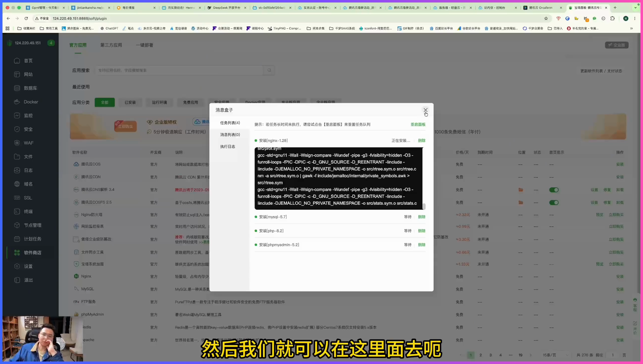Screen dimensions: 643x364
Task: Open the 网站 sidebar item
Action: point(28,74)
